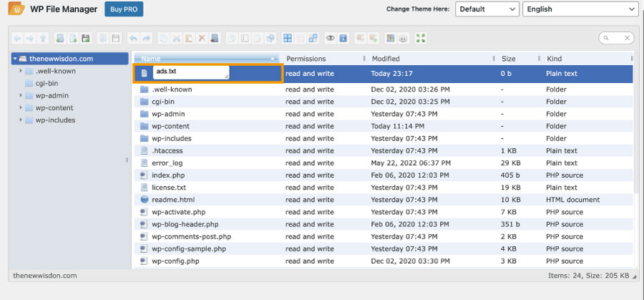Click the Forward navigation arrow in toolbar

pyautogui.click(x=30, y=38)
